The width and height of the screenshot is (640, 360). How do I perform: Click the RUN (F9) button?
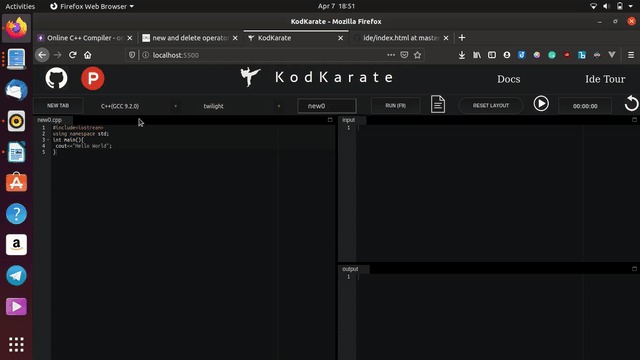(396, 105)
